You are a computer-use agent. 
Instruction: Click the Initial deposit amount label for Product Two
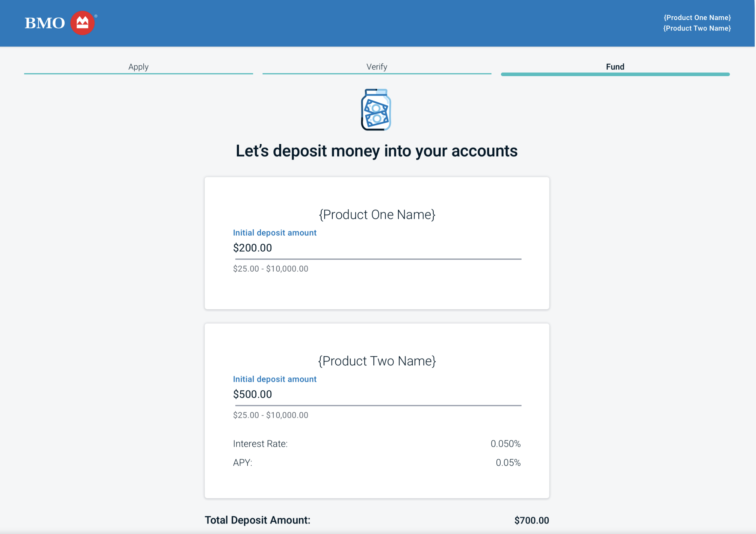point(275,379)
